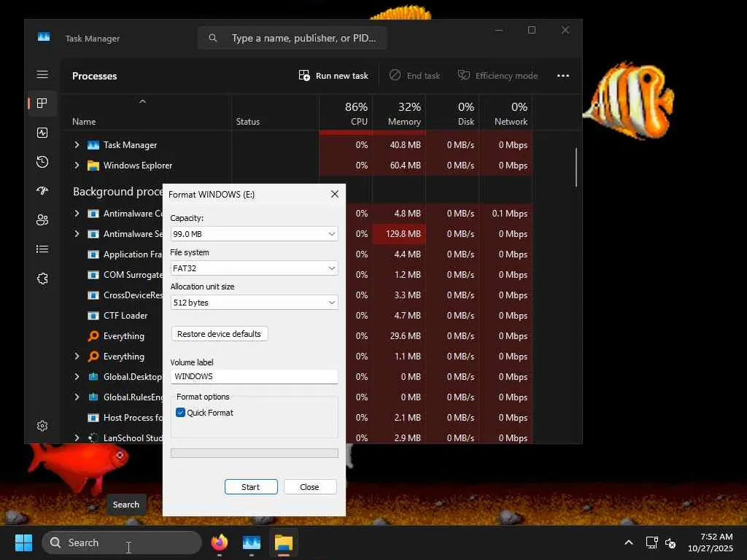
Task: Click the Task Manager process row icon
Action: (93, 145)
